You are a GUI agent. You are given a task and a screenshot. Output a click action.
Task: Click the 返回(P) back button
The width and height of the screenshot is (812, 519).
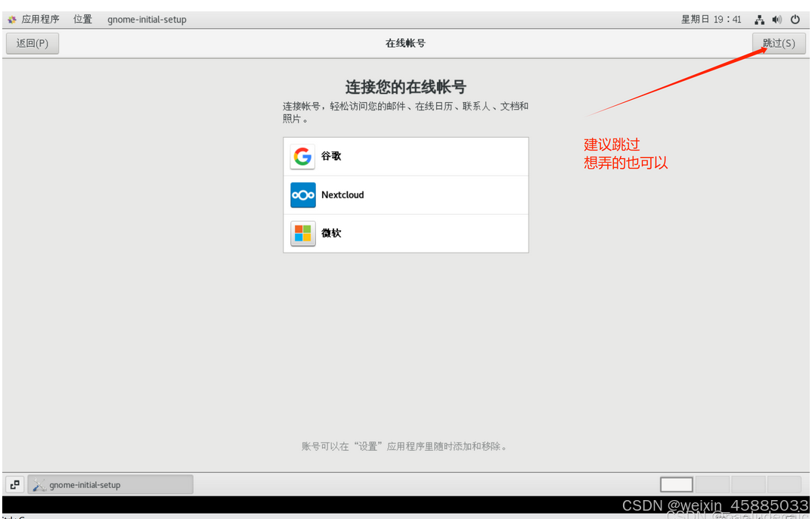[x=32, y=44]
